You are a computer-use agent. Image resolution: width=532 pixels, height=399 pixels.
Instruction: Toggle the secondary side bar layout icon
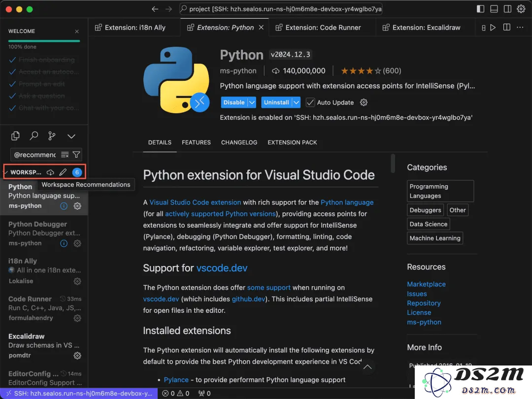[x=507, y=9]
